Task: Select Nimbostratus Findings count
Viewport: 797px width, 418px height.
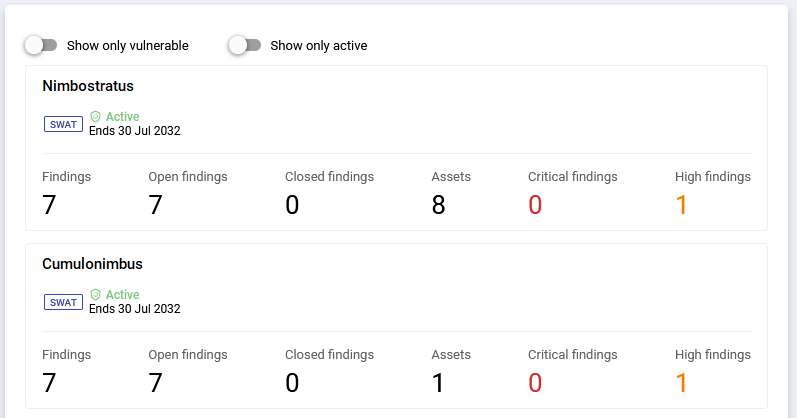Action: click(x=49, y=205)
